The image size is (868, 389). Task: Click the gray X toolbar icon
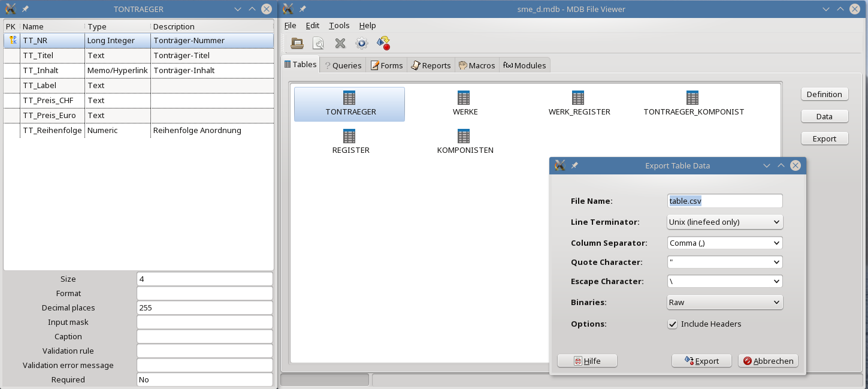click(340, 43)
